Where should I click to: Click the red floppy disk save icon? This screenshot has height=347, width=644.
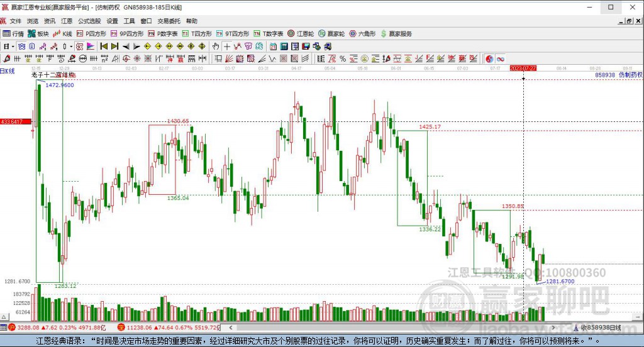[x=306, y=47]
